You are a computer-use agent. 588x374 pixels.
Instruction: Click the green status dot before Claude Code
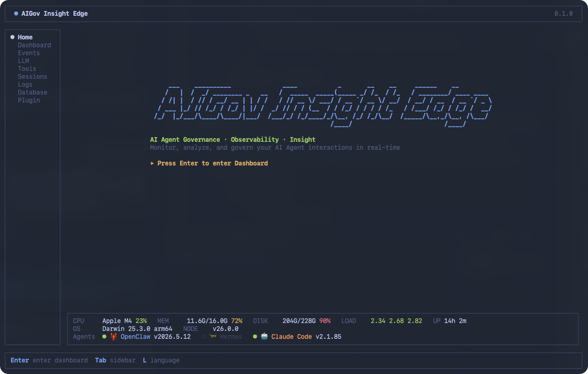click(x=255, y=337)
